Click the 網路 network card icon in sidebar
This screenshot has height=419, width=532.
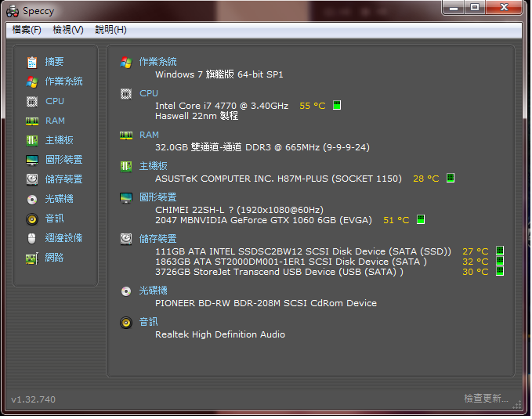[x=32, y=258]
